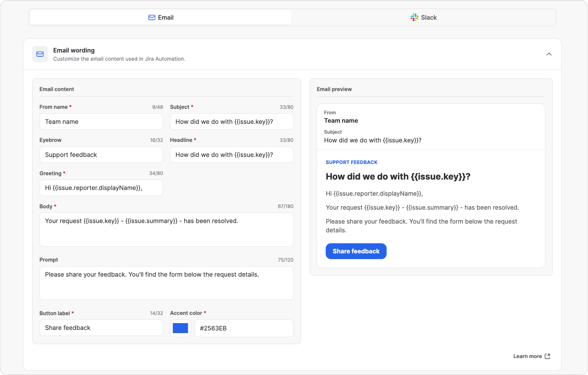
Task: Edit the #2563EB hex color field
Action: tap(244, 328)
